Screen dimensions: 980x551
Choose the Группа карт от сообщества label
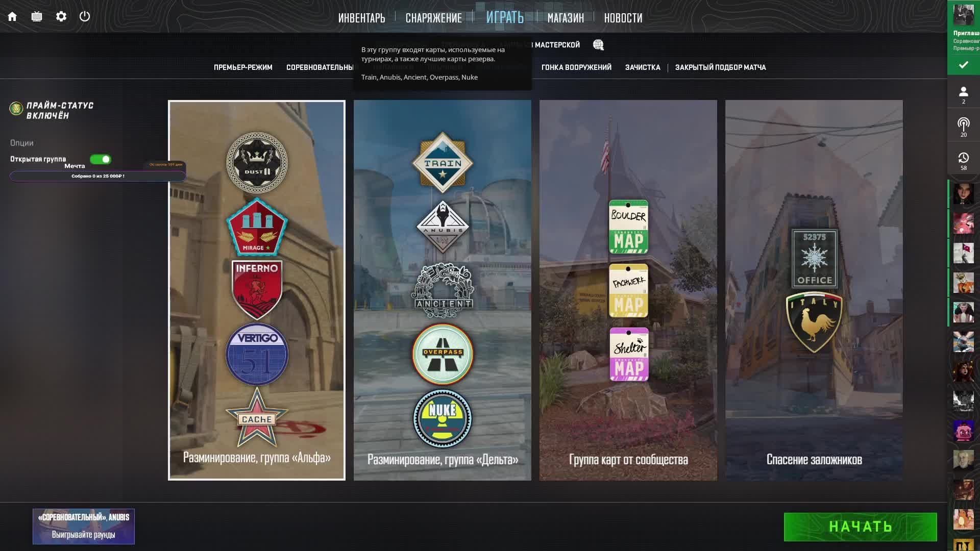628,459
